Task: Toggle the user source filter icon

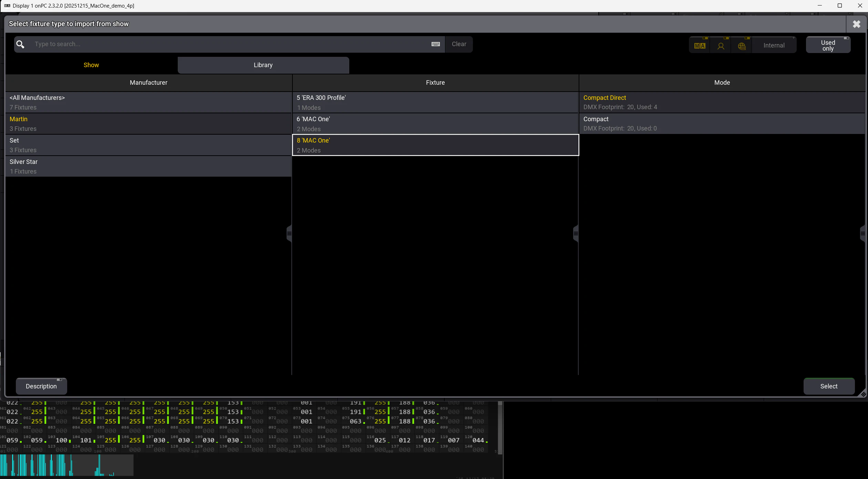Action: (x=721, y=45)
